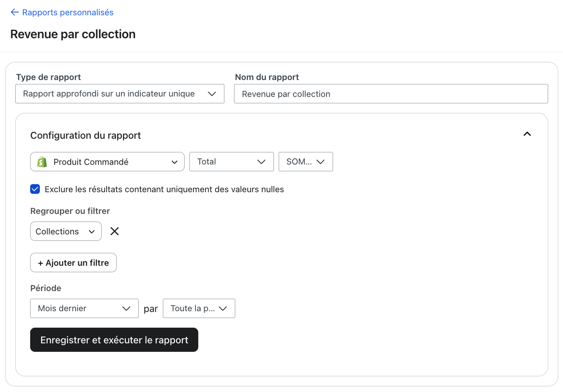Click the Ajouter un filtre button

(73, 263)
